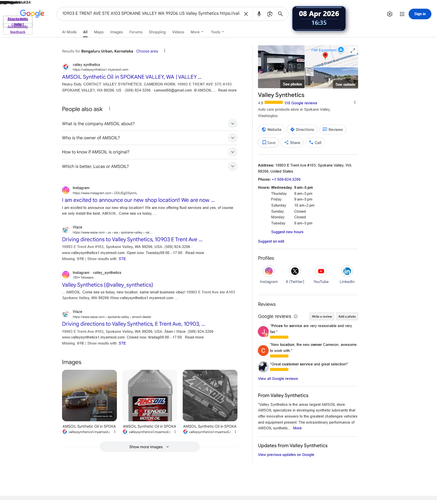This screenshot has height=500, width=440.
Task: Switch to the Images tab
Action: (x=116, y=32)
